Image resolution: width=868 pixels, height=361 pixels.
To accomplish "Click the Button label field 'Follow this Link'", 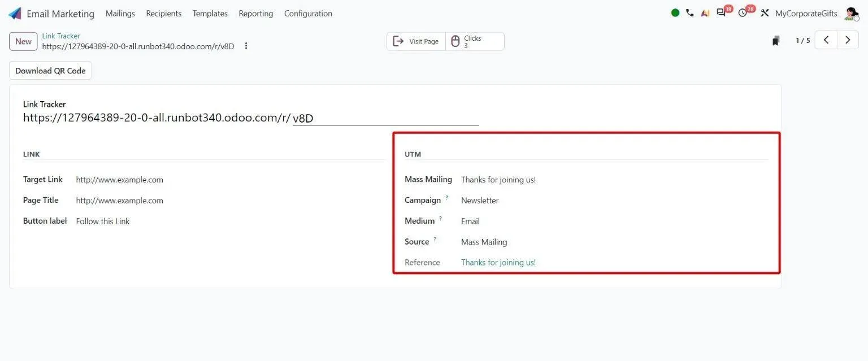I will (103, 221).
